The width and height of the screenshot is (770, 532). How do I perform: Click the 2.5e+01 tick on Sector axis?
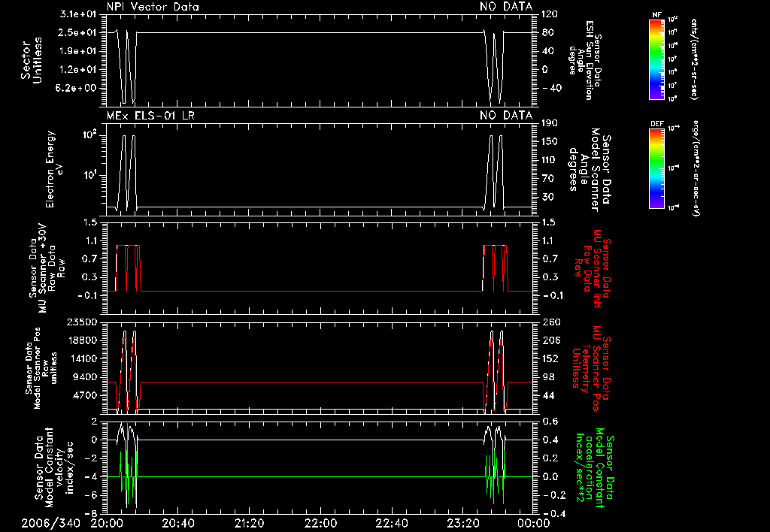(x=77, y=32)
